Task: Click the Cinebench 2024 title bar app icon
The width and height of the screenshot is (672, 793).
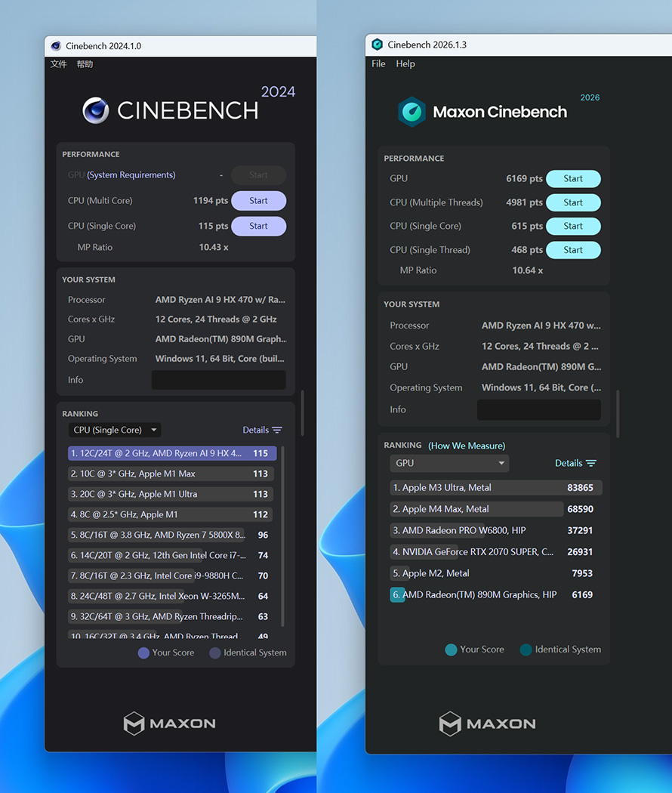Action: click(56, 46)
